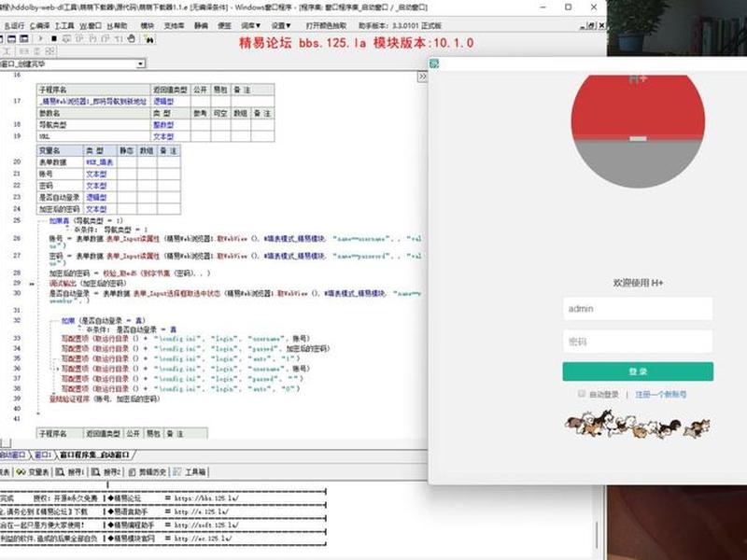Image resolution: width=747 pixels, height=560 pixels.
Task: Click the green 登录 login button
Action: point(638,371)
